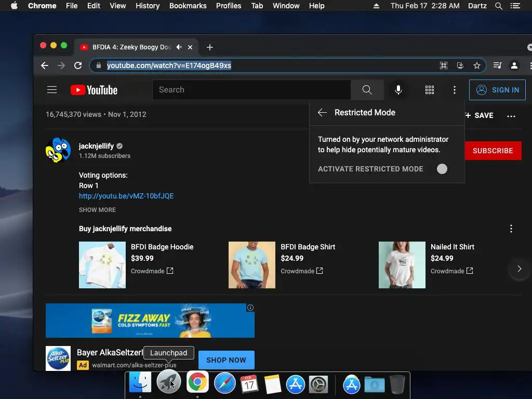Reload the page with the refresh icon
The width and height of the screenshot is (532, 399).
pos(78,65)
